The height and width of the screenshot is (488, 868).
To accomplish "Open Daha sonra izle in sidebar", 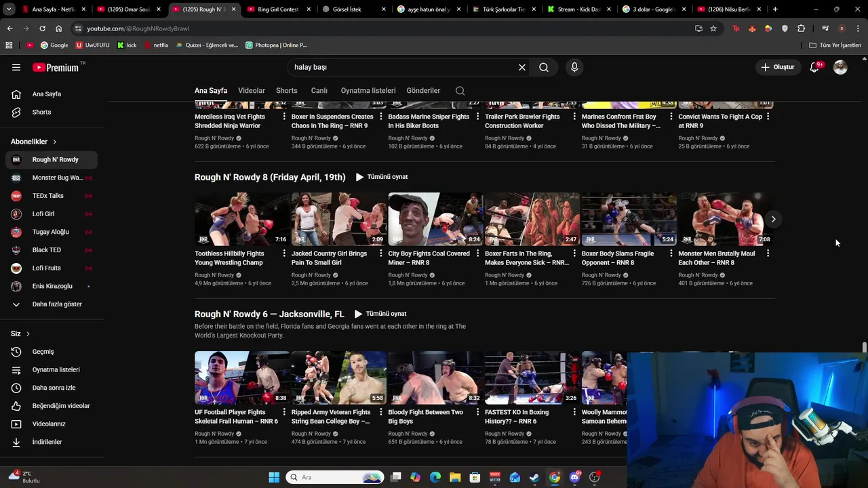I will [x=52, y=388].
